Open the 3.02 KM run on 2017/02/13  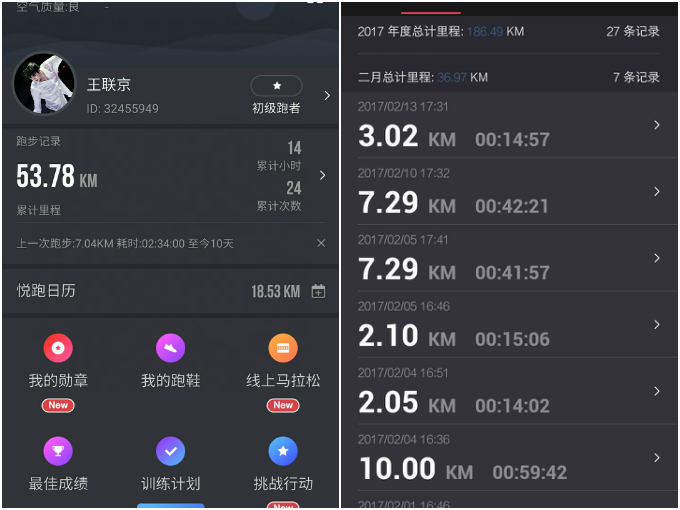tap(509, 126)
